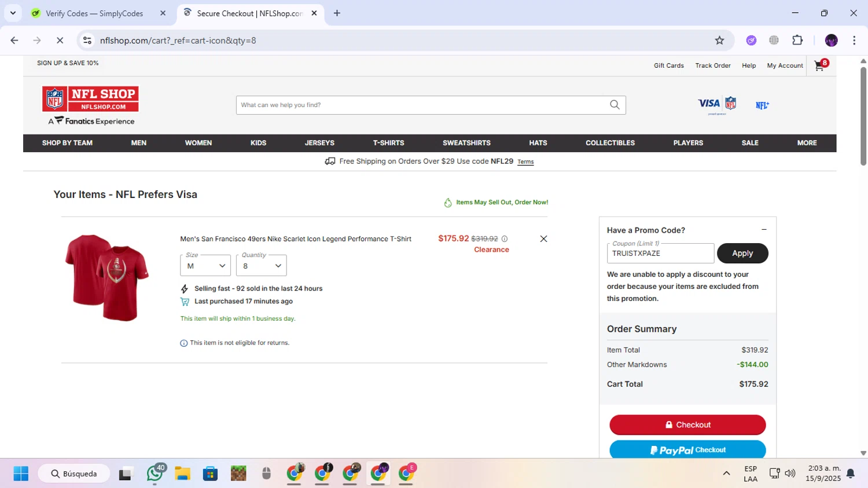868x488 pixels.
Task: Click the PayPal Checkout button
Action: click(687, 450)
